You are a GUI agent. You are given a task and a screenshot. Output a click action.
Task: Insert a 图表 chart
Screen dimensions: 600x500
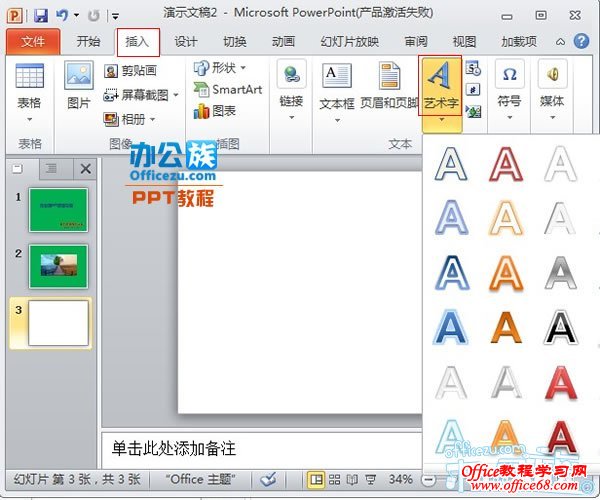click(215, 111)
